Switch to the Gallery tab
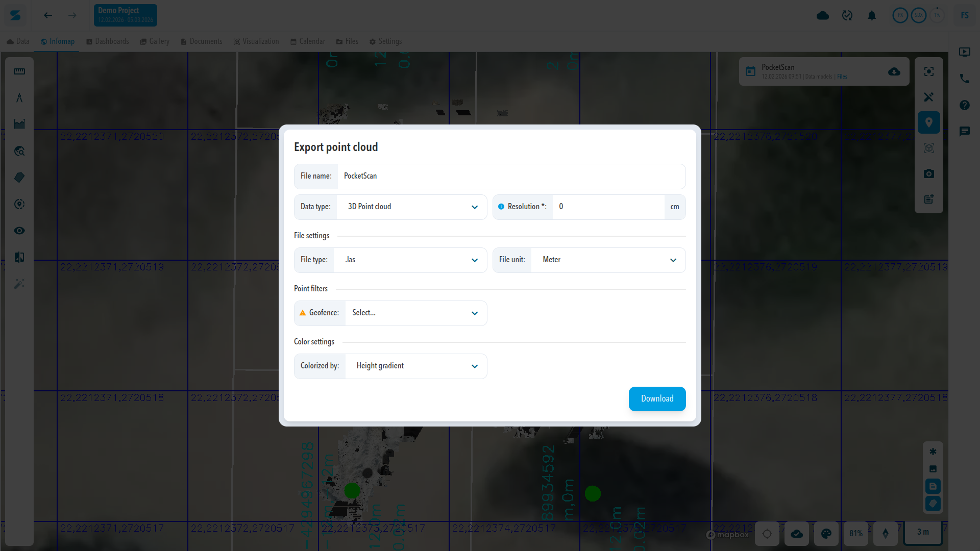Screen dimensions: 980x551 coord(155,41)
